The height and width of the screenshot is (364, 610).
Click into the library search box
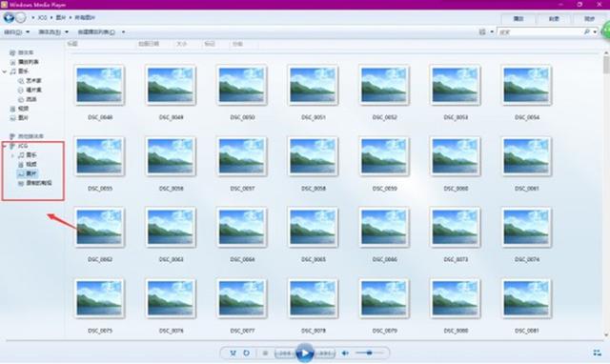pos(540,31)
